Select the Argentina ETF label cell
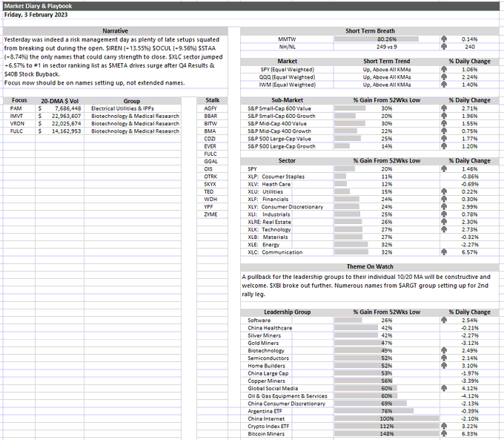Image resolution: width=504 pixels, height=440 pixels. (x=287, y=411)
